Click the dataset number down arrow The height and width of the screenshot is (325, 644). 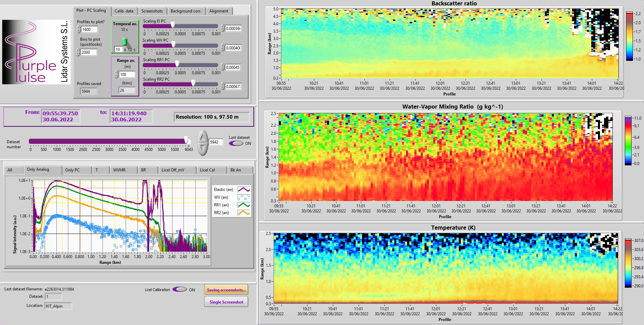pos(203,149)
